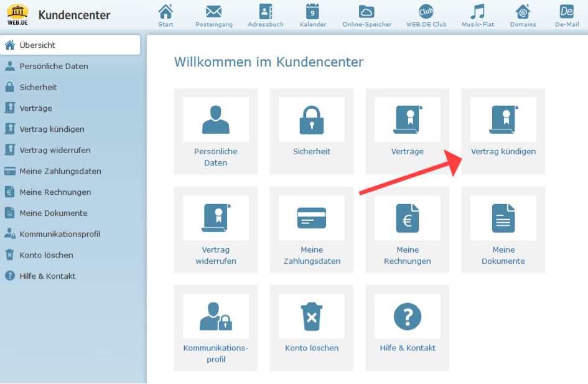Open the Vertrag widerrufen tile
This screenshot has height=384, width=588.
216,230
